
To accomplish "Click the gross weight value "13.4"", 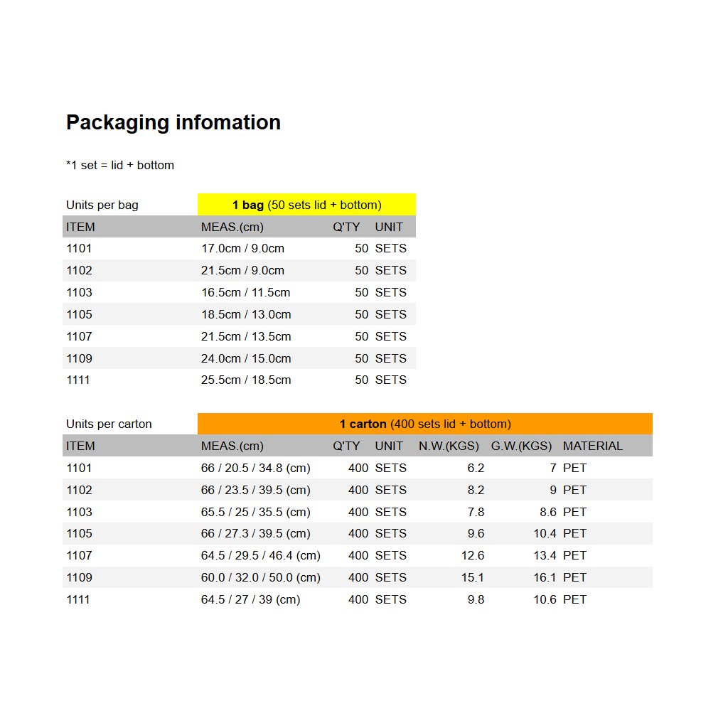I will coord(545,555).
